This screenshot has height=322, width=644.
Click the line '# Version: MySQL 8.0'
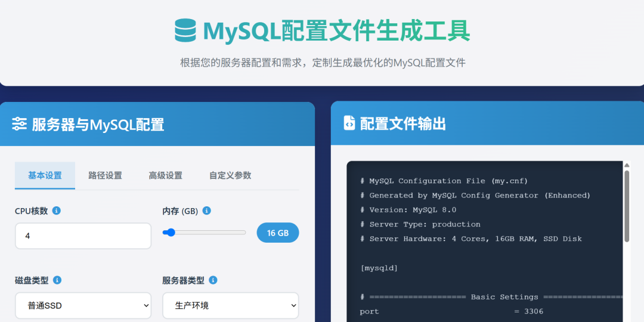point(408,210)
